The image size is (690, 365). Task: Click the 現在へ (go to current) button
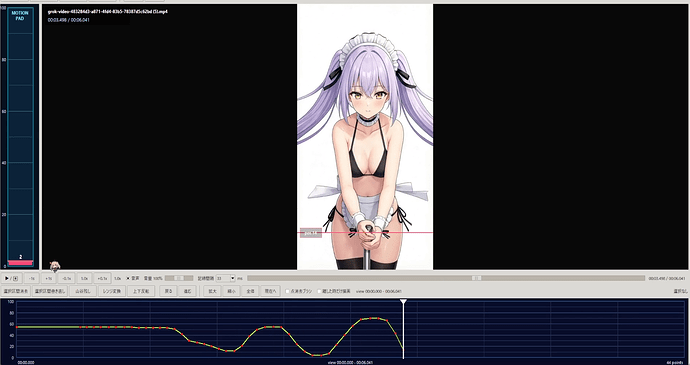click(x=270, y=291)
